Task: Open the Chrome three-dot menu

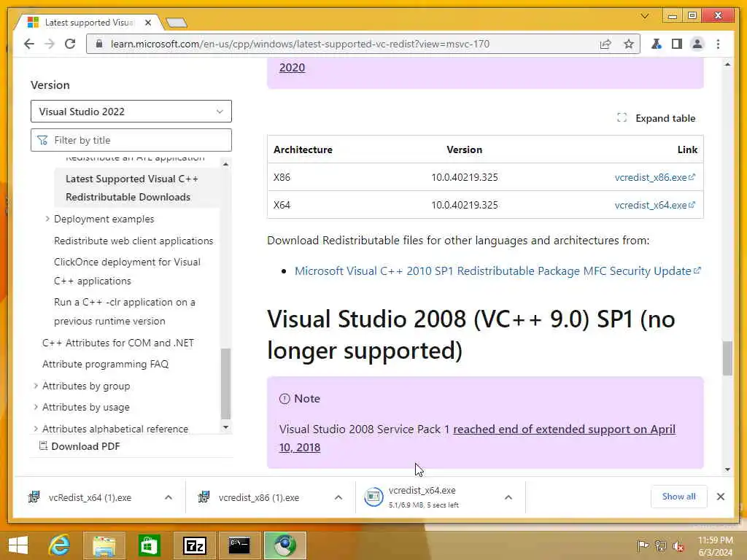Action: [718, 44]
